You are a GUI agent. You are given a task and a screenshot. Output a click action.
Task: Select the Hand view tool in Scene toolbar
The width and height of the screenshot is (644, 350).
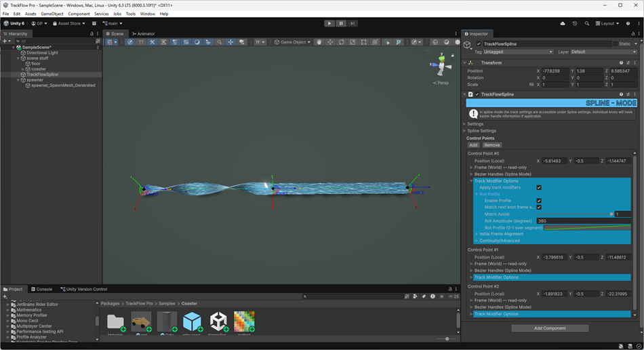(x=319, y=42)
